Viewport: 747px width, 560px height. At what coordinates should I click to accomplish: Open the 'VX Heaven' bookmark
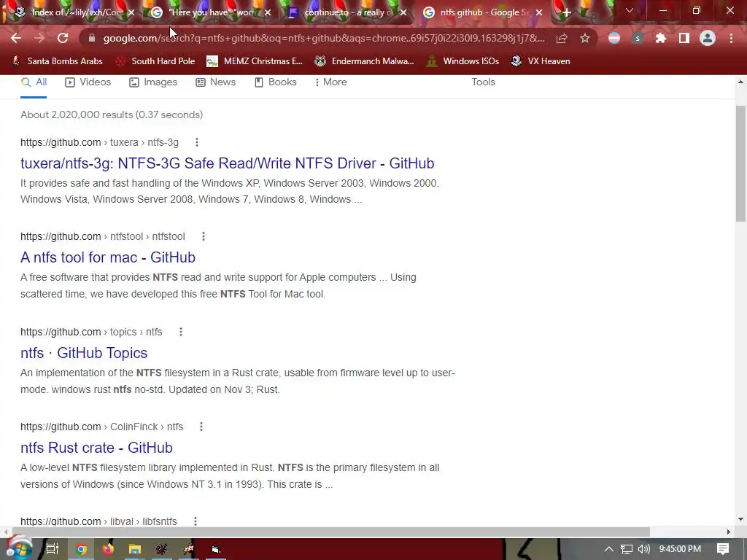(541, 61)
